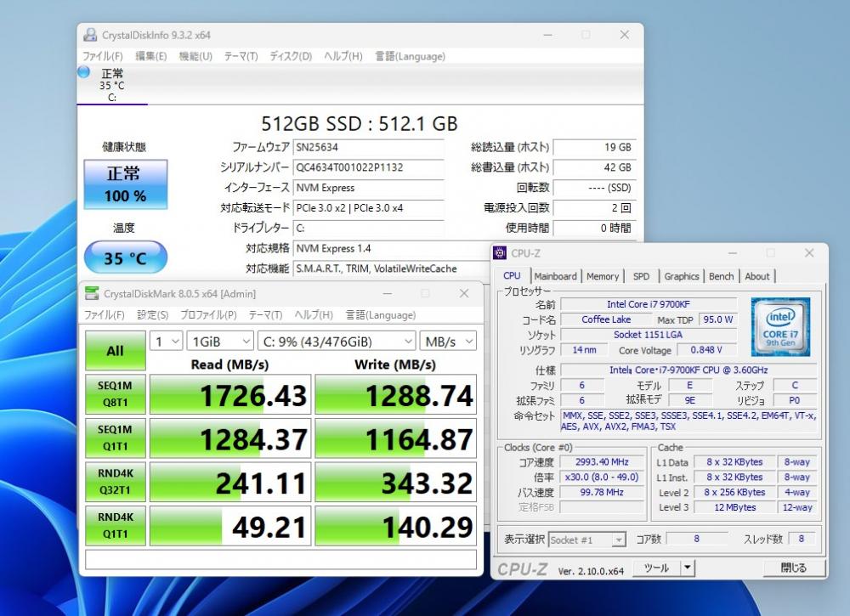Start the RND4K Q1T1 test
The image size is (850, 616).
coord(116,526)
